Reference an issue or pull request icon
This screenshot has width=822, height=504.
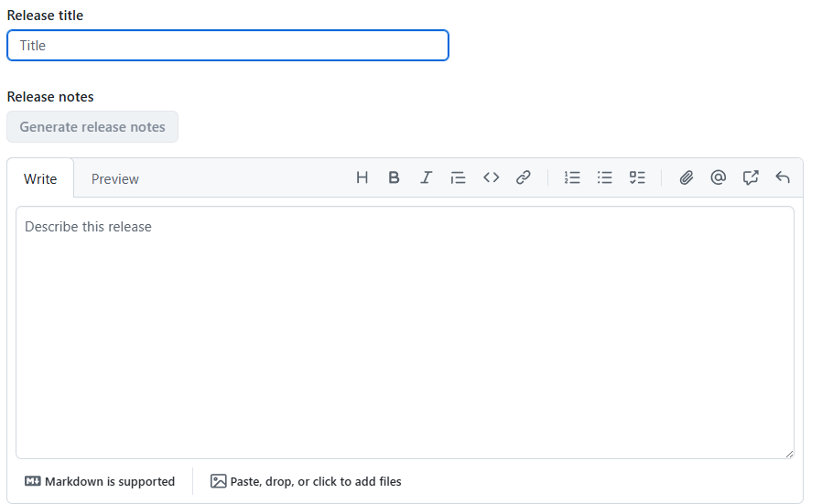751,177
